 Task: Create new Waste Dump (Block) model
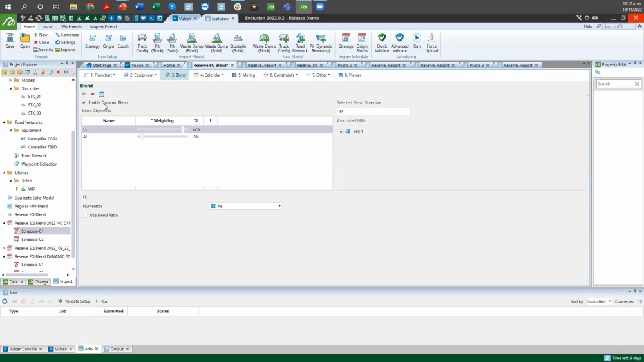click(264, 43)
